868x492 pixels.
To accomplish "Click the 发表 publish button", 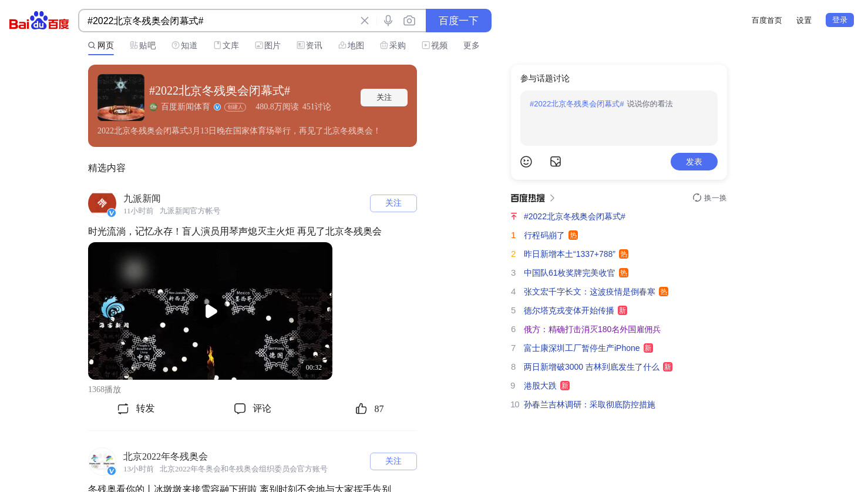I will (x=694, y=162).
